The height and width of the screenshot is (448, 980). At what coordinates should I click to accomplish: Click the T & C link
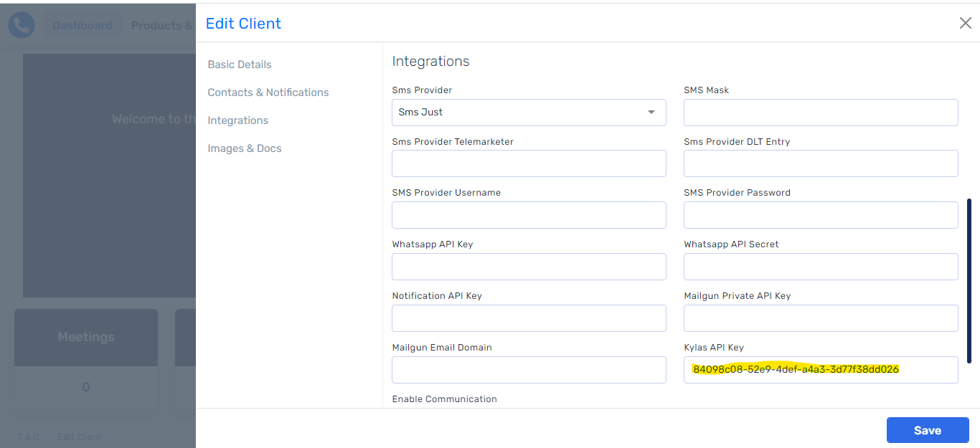[28, 437]
